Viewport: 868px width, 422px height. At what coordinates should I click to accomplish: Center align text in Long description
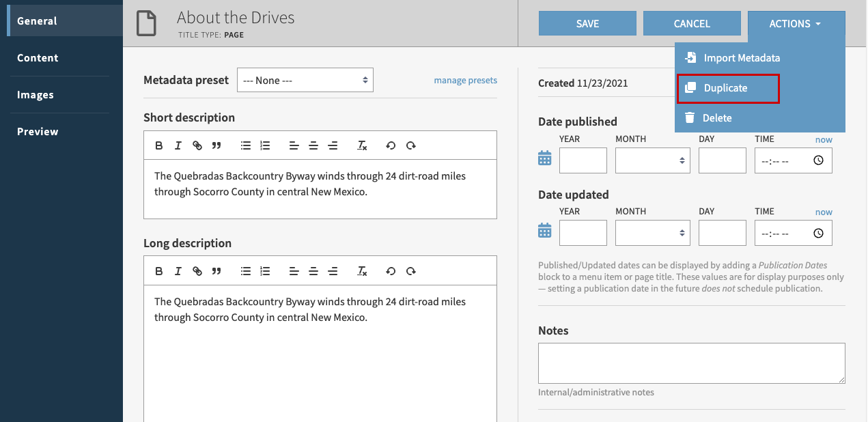point(313,270)
